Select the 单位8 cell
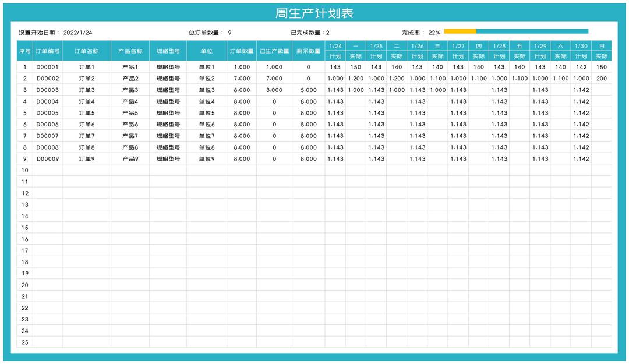This screenshot has height=364, width=629. (x=207, y=147)
